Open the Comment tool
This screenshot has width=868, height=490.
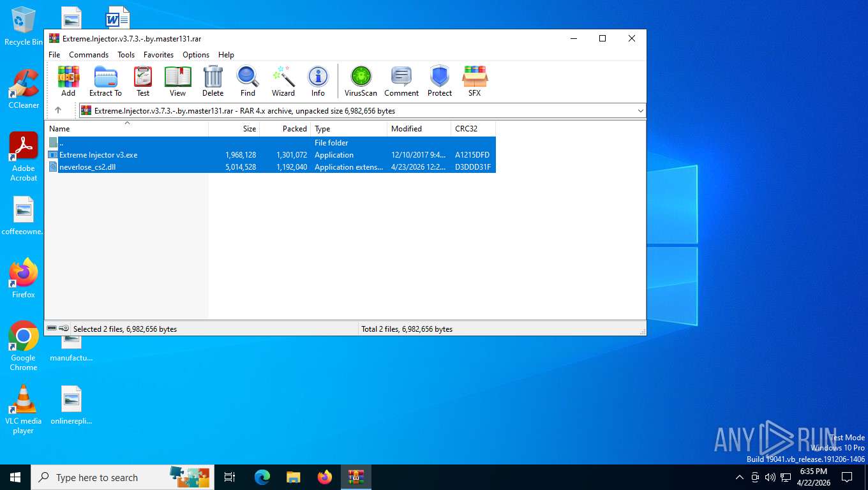tap(401, 81)
